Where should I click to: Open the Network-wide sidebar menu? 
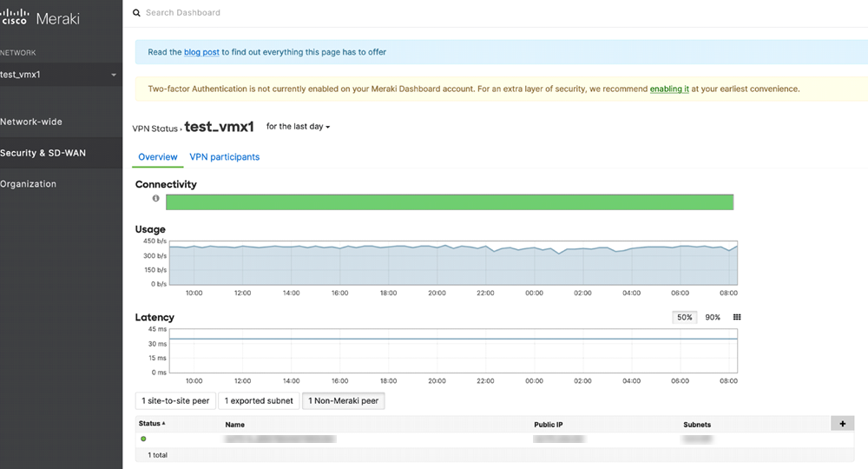[31, 122]
